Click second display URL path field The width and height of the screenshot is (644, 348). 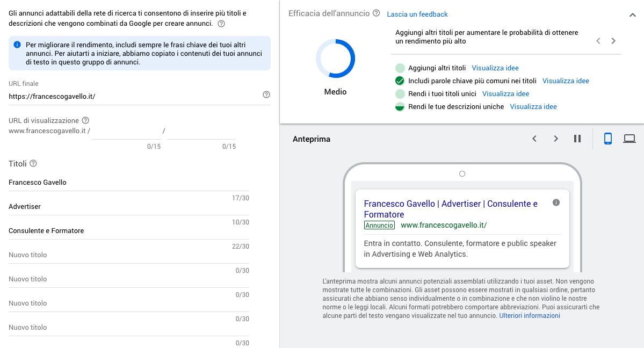point(201,132)
